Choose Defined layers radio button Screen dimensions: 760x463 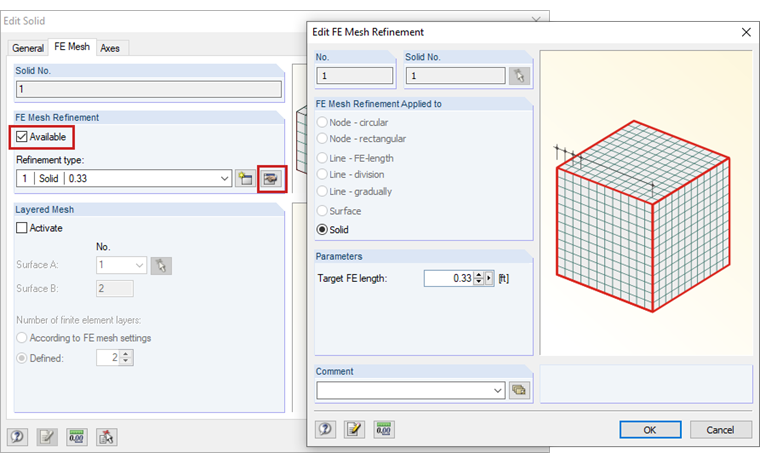[x=22, y=358]
